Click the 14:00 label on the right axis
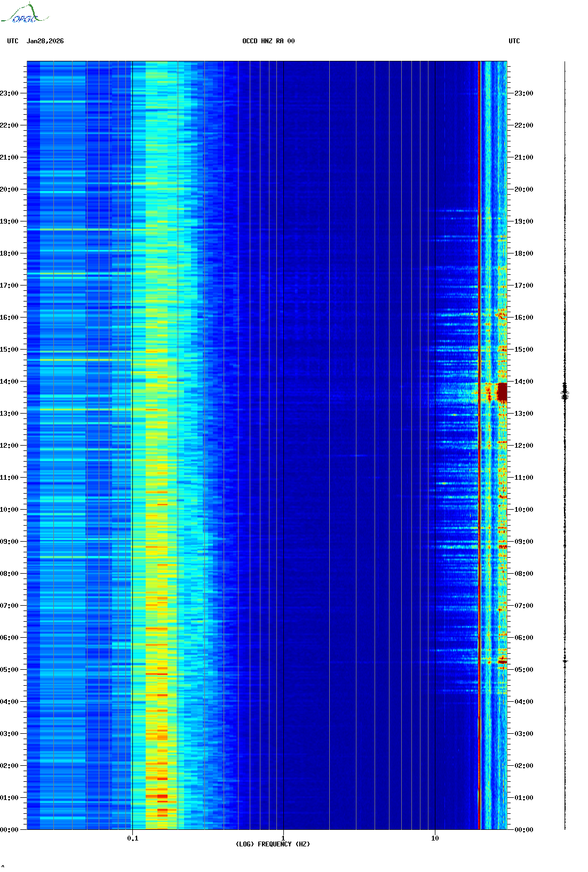Image resolution: width=588 pixels, height=872 pixels. click(524, 382)
